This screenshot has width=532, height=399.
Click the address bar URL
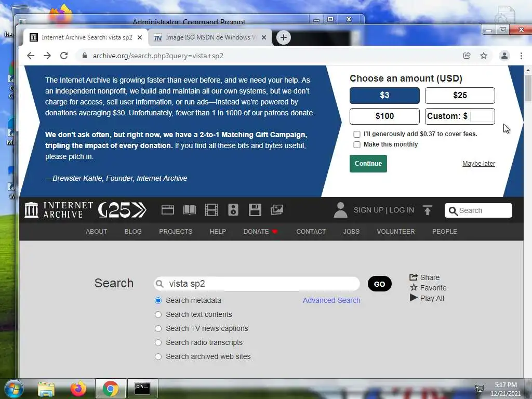[158, 56]
